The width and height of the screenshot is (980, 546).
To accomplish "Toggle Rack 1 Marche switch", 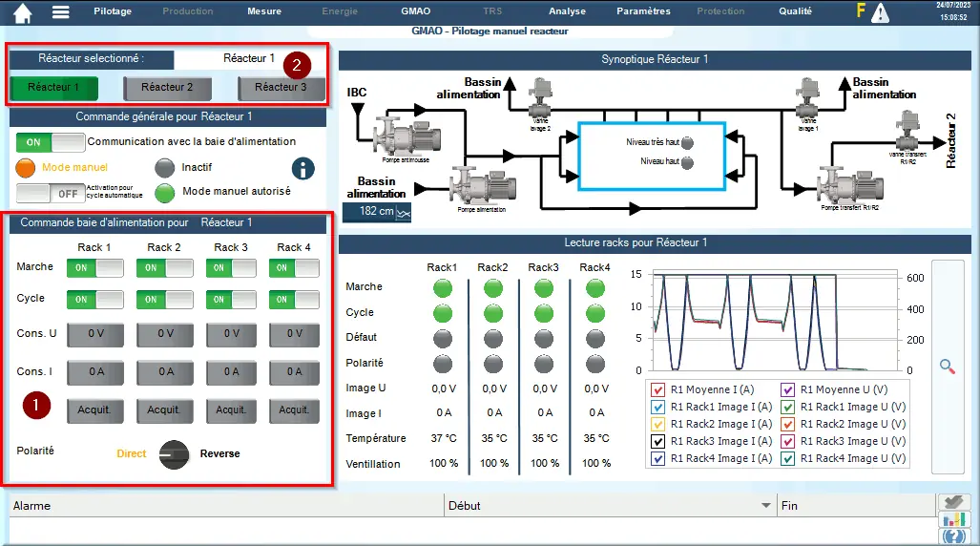I will point(95,267).
